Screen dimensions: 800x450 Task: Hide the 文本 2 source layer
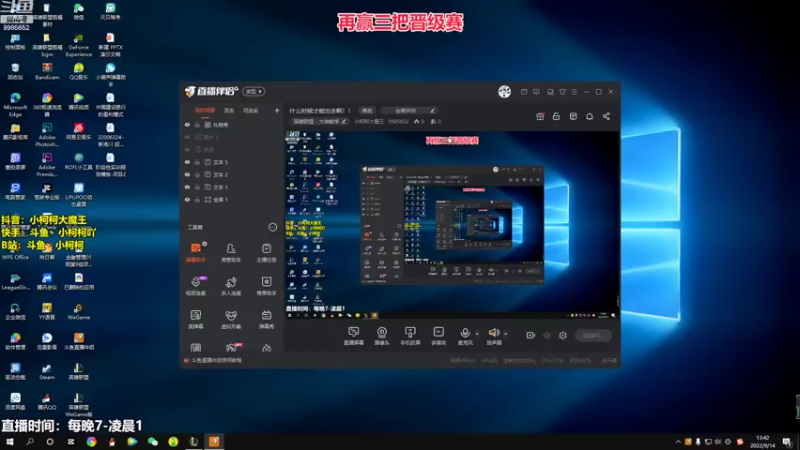(x=187, y=174)
